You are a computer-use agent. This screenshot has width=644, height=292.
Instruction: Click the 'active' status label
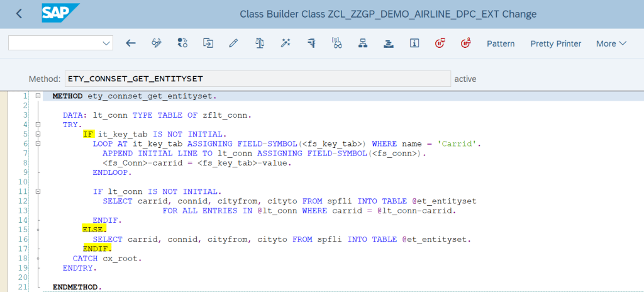(x=465, y=79)
